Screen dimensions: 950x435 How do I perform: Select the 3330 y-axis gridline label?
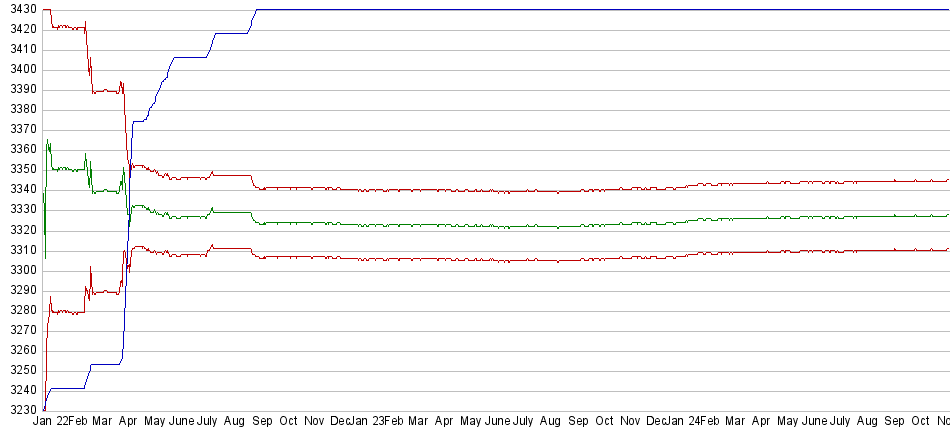tap(18, 210)
